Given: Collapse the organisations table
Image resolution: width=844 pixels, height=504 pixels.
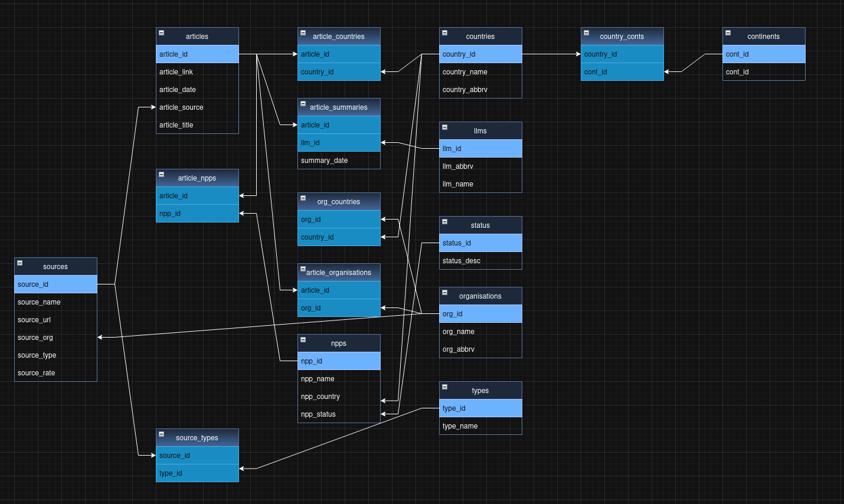Looking at the screenshot, I should [x=444, y=293].
